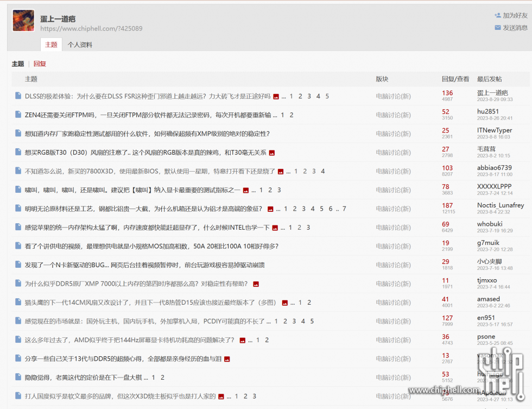Open the profile URL chiphell.com/?425089
Screen dimensions: 532x409
tap(91, 28)
